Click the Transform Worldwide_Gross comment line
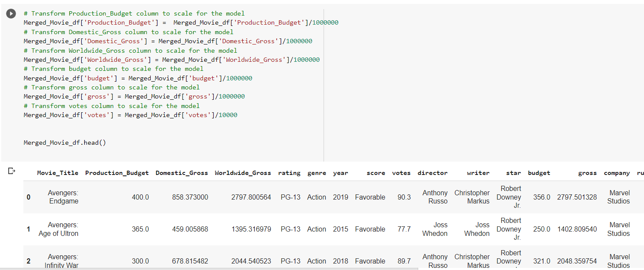 pos(131,51)
